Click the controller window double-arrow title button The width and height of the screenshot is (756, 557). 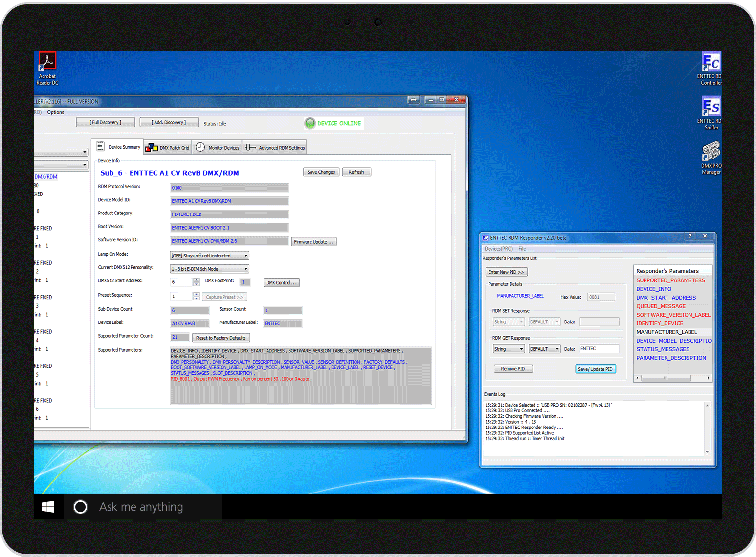[414, 100]
